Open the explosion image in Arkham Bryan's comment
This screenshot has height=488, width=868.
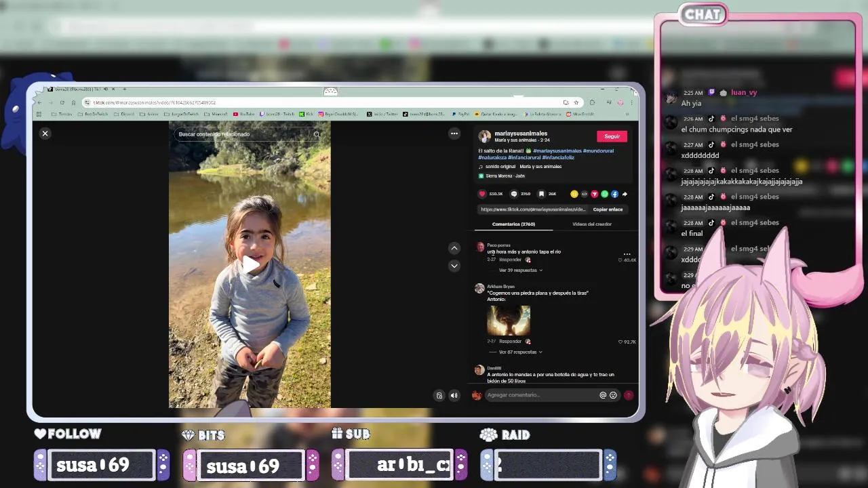pos(509,321)
